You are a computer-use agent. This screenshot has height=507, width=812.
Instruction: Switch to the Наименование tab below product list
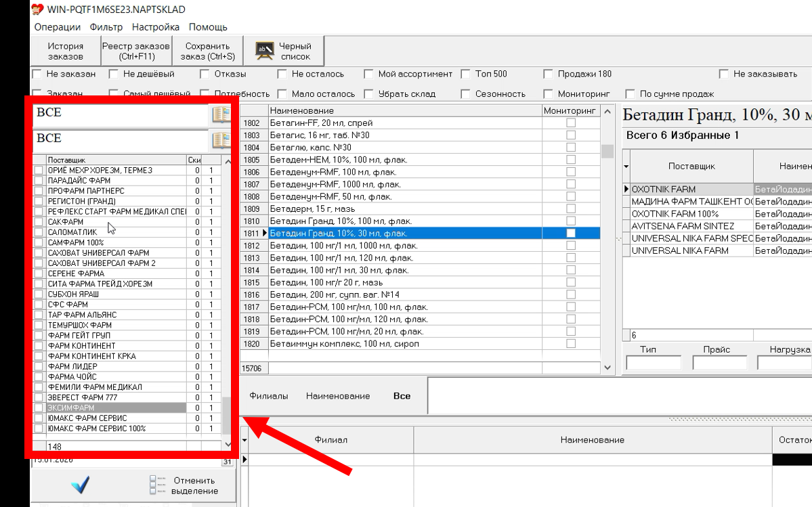pyautogui.click(x=338, y=396)
